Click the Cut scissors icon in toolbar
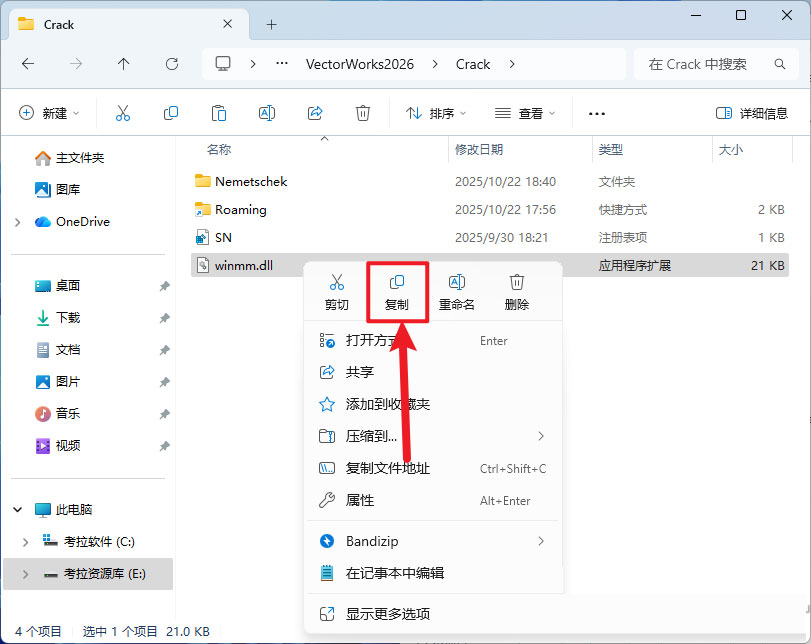This screenshot has height=644, width=811. [x=123, y=113]
